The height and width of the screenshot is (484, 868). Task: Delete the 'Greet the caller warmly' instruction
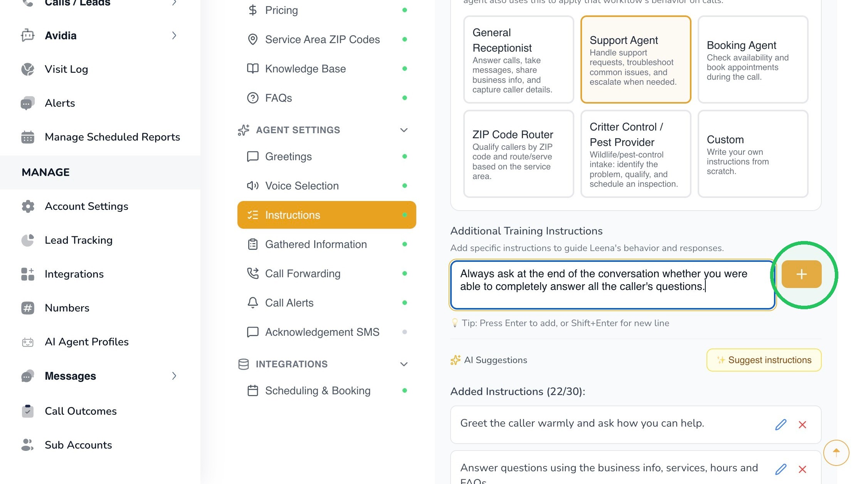tap(802, 424)
